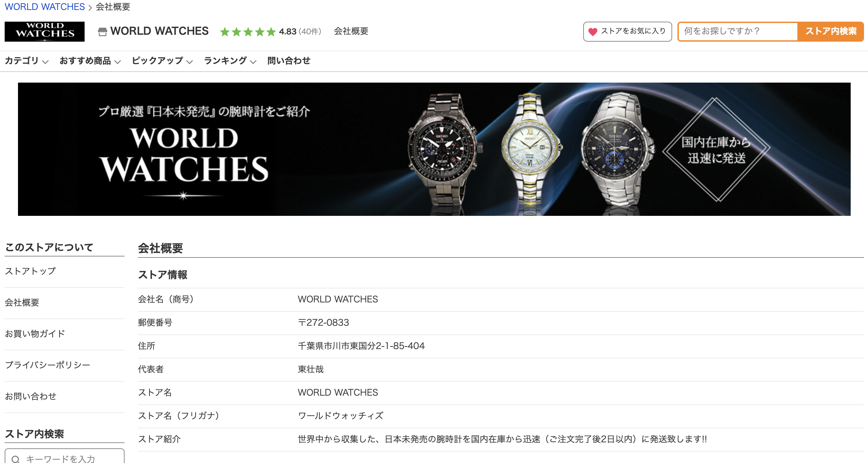Screen dimensions: 868x463
Task: Click the green star rating icons
Action: coord(248,32)
